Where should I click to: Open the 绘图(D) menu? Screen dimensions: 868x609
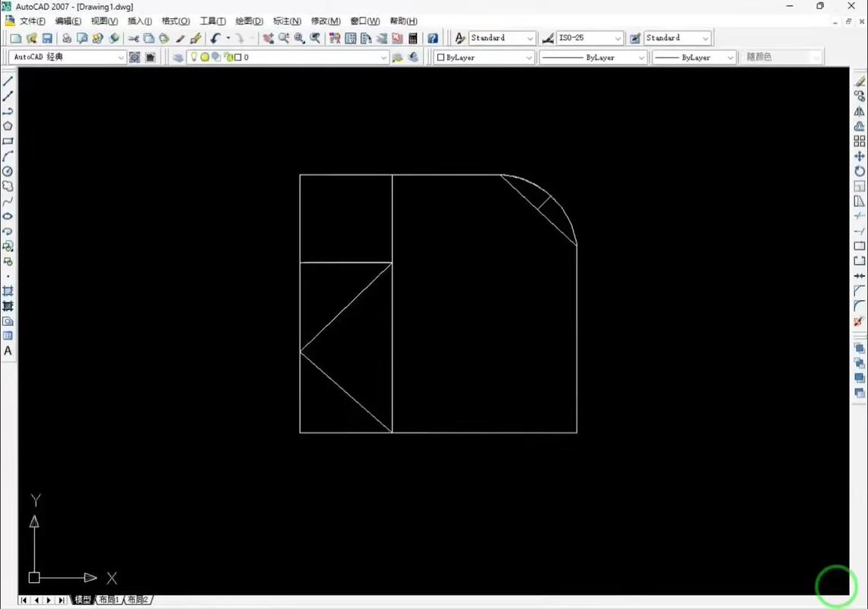249,21
